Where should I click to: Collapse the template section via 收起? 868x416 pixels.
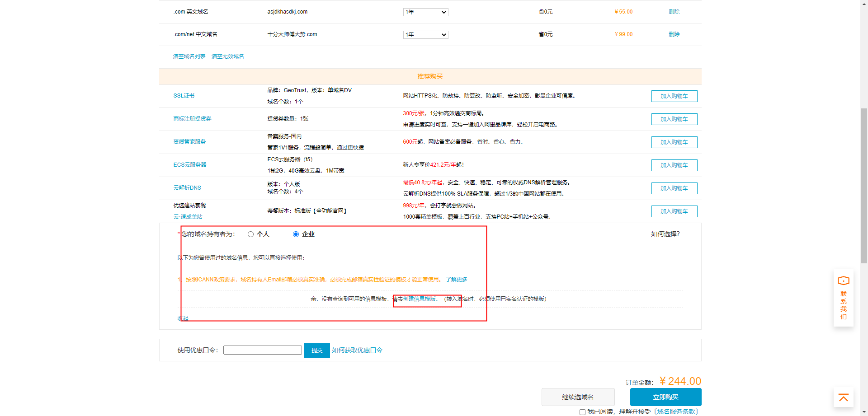coord(183,318)
